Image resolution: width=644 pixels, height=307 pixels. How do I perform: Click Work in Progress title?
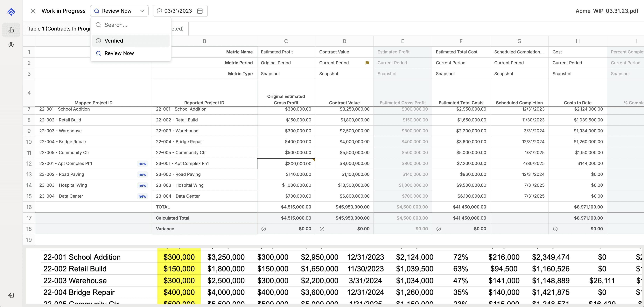coord(64,11)
